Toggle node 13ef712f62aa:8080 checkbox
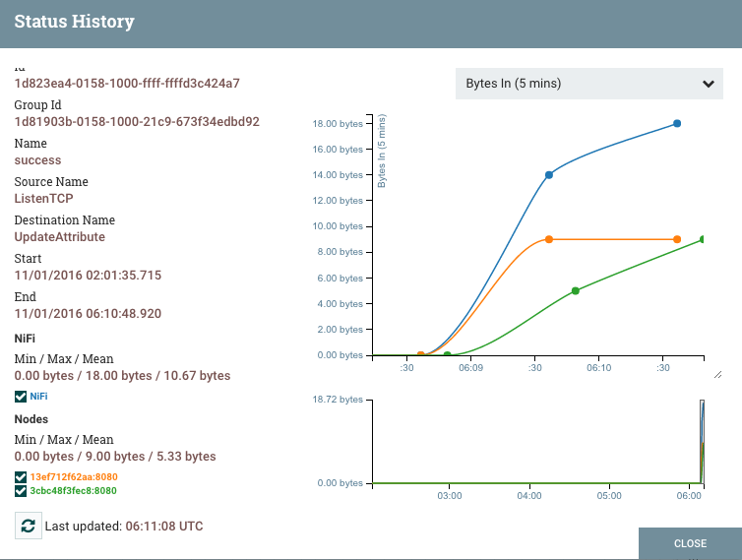The image size is (742, 560). point(21,477)
